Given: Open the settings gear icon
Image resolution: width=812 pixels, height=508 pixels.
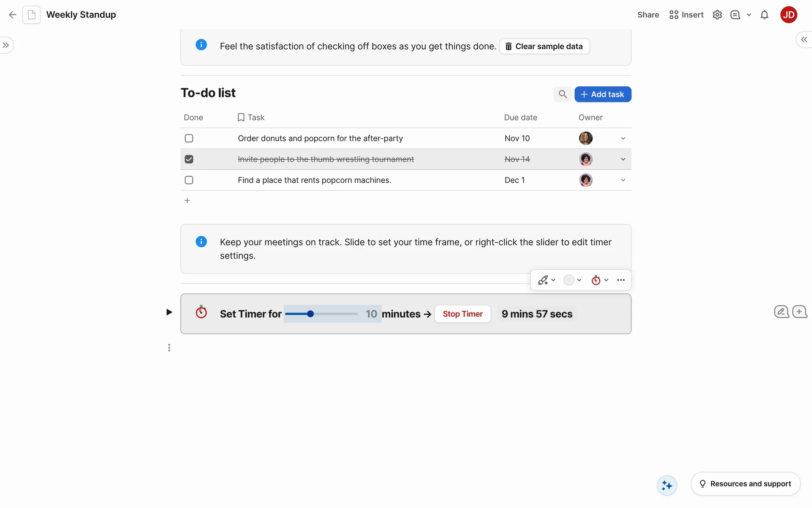Looking at the screenshot, I should 717,15.
